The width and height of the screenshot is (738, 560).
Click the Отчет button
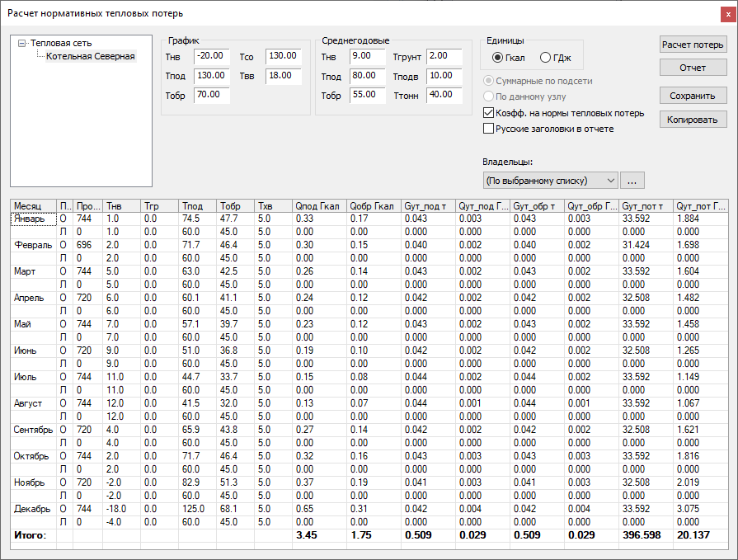(693, 68)
